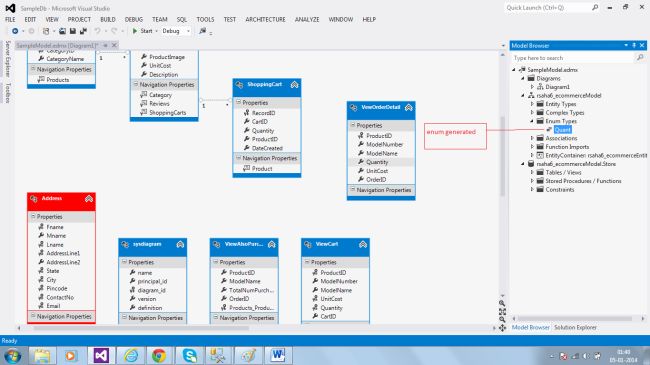
Task: Click the diagram horizontal scrollbar
Action: click(141, 328)
